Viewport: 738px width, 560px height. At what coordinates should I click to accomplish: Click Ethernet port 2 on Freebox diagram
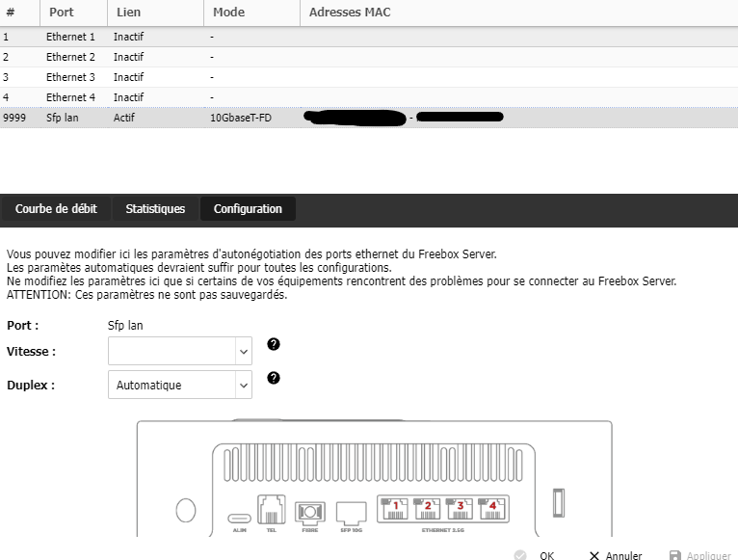(428, 509)
